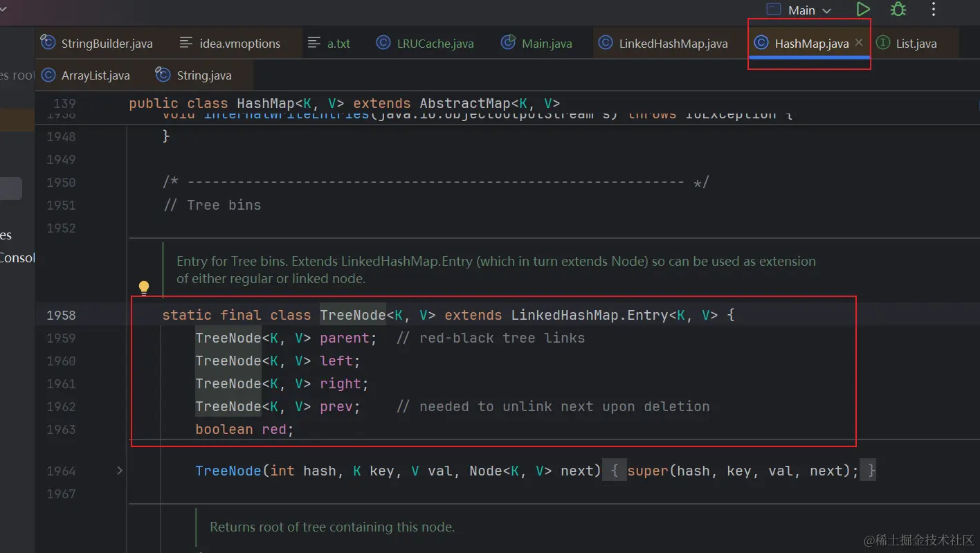
Task: Run the Main configuration
Action: pyautogui.click(x=862, y=10)
